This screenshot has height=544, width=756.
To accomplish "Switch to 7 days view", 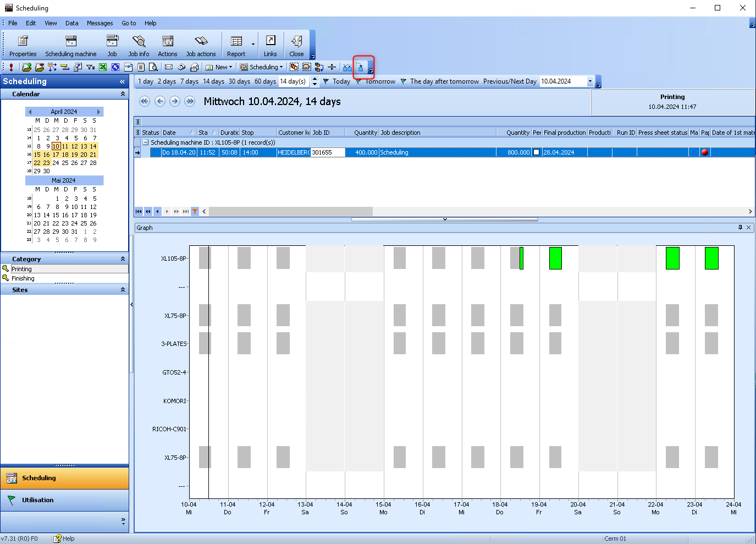I will coord(189,81).
